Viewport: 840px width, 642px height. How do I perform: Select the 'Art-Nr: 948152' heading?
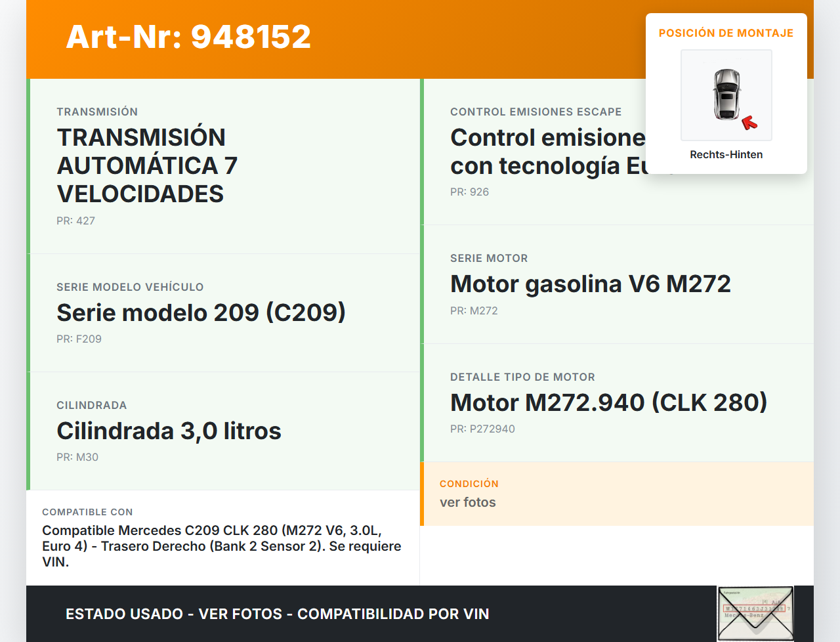point(188,37)
